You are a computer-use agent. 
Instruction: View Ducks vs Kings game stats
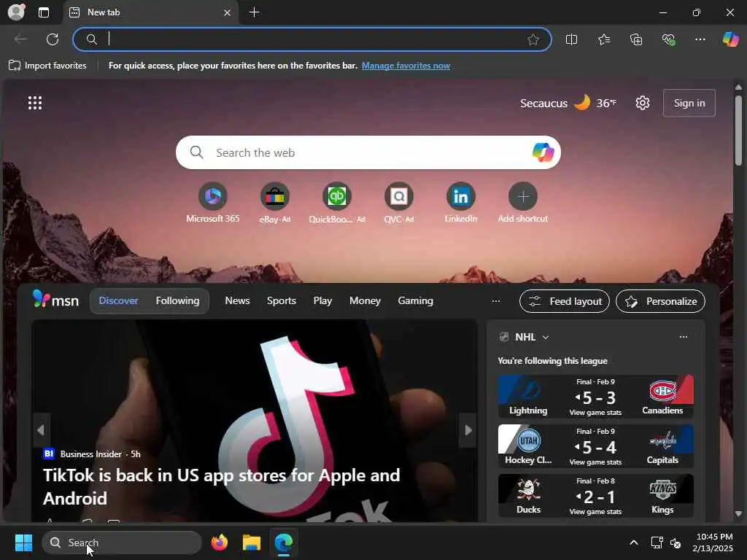pyautogui.click(x=595, y=511)
